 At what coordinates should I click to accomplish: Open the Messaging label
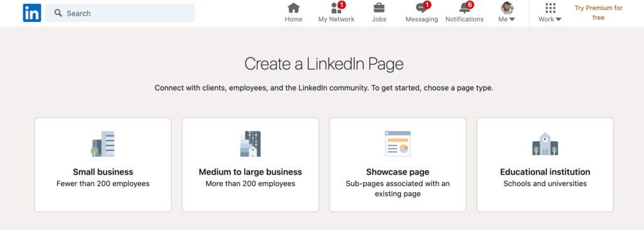(422, 20)
